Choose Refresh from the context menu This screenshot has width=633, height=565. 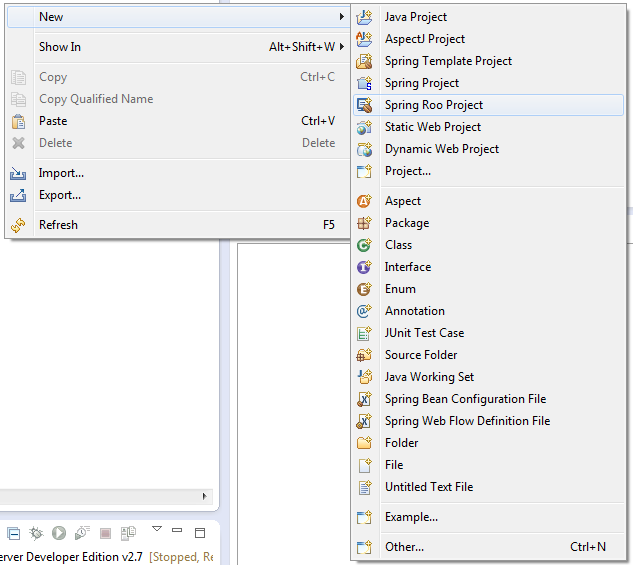(178, 225)
